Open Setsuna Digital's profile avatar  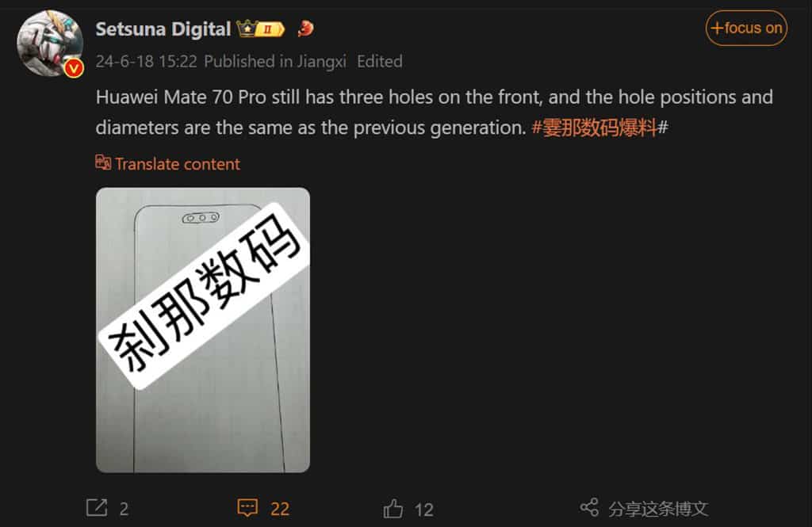point(50,43)
